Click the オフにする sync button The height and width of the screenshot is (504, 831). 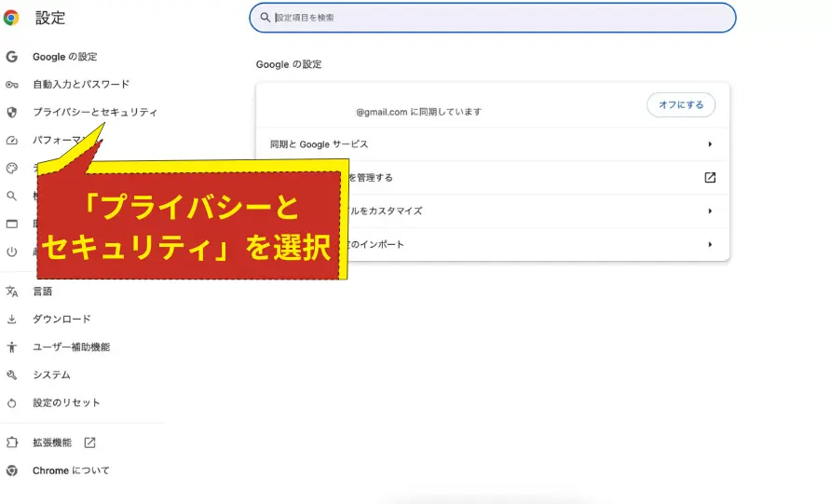coord(681,105)
